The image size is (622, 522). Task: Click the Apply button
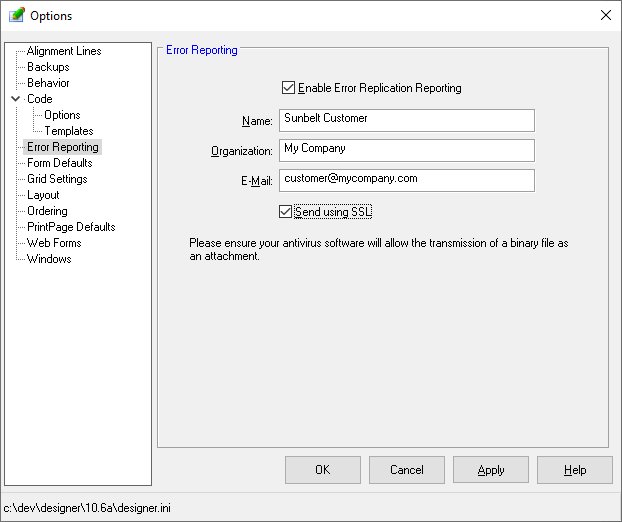(x=490, y=470)
